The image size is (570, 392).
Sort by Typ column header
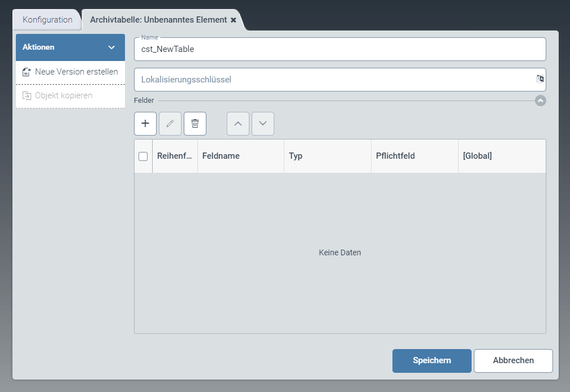(x=296, y=156)
